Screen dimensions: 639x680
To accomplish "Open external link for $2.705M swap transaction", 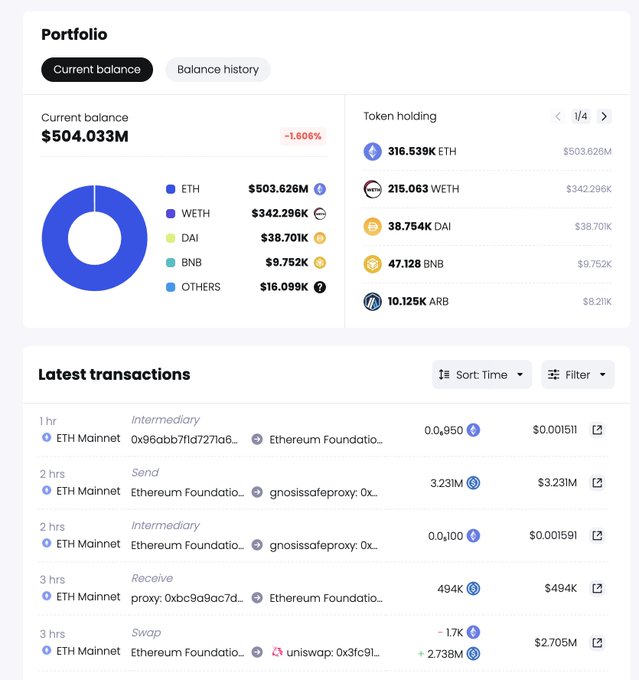I will pyautogui.click(x=597, y=643).
